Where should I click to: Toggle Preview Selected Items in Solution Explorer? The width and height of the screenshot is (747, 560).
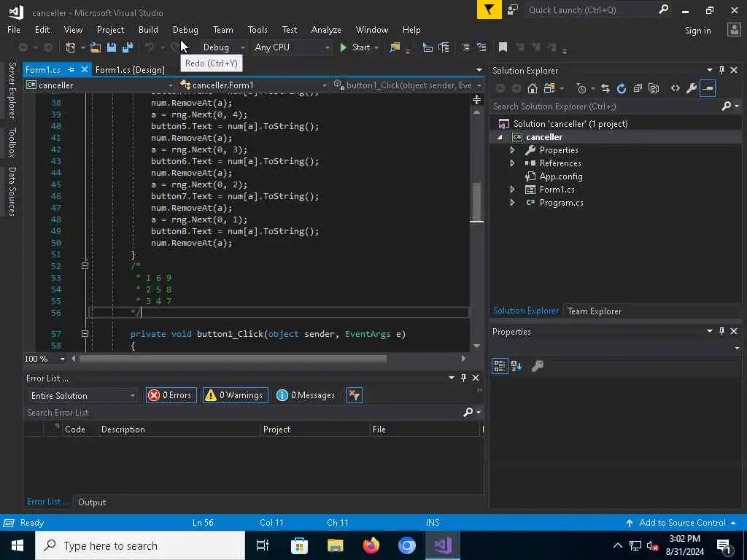[x=708, y=88]
